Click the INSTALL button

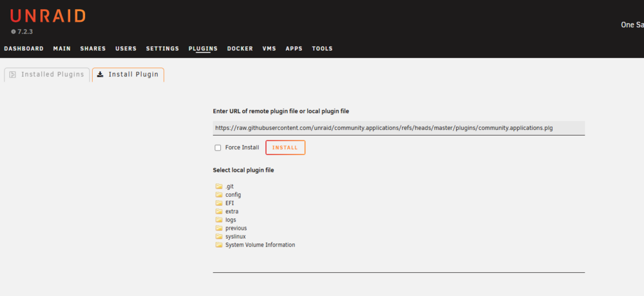pyautogui.click(x=285, y=148)
